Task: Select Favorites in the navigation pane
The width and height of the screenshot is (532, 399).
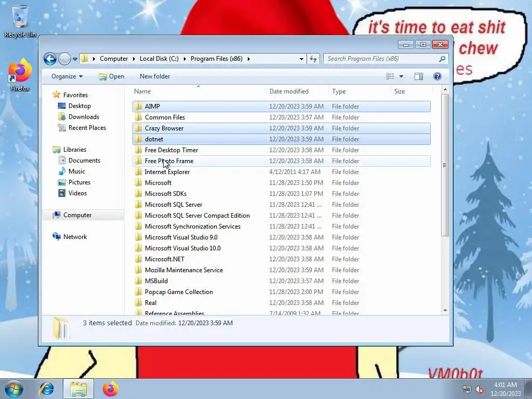Action: pos(75,95)
